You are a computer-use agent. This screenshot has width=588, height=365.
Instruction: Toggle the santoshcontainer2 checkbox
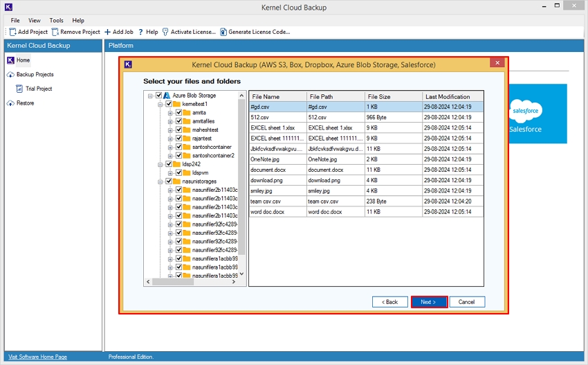coord(179,155)
